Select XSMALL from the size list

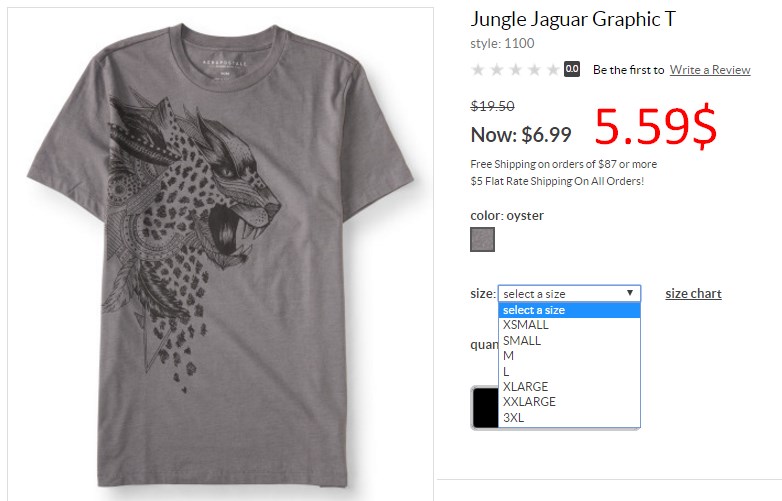[x=569, y=325]
